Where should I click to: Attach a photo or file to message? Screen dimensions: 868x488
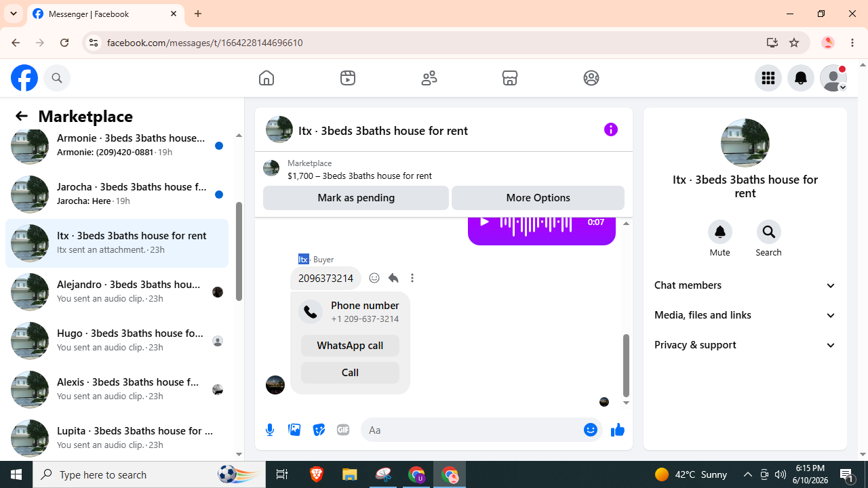tap(294, 430)
